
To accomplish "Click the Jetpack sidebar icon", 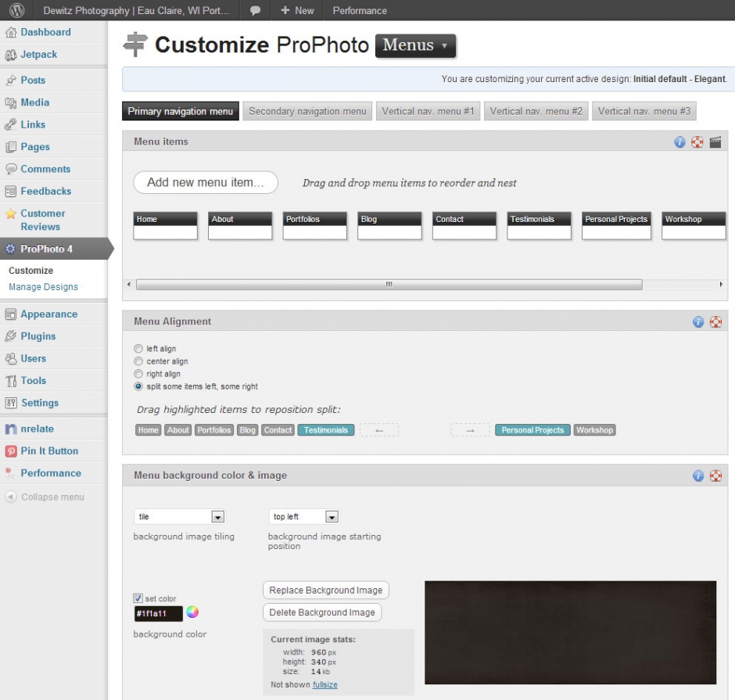I will pyautogui.click(x=11, y=55).
